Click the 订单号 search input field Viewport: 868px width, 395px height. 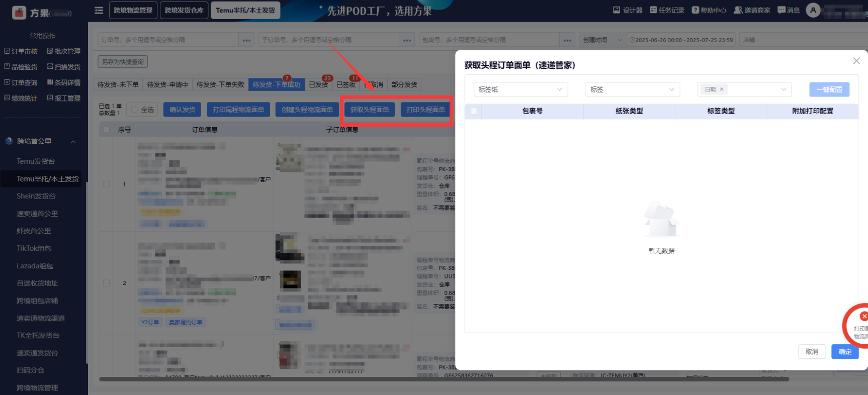coord(168,40)
